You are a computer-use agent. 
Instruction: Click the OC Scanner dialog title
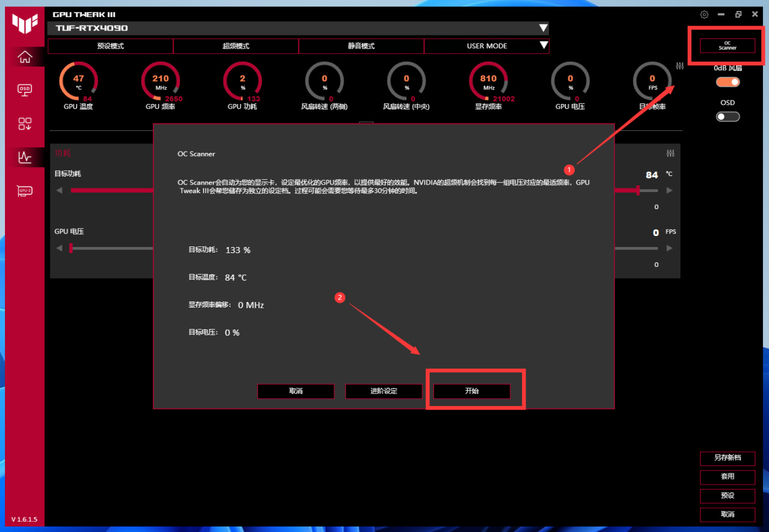point(196,154)
